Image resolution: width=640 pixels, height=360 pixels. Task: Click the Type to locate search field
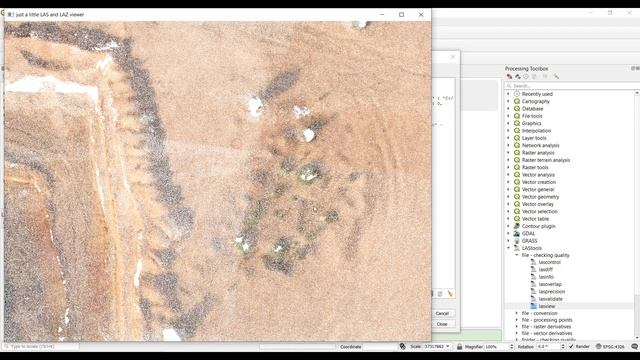tap(41, 347)
